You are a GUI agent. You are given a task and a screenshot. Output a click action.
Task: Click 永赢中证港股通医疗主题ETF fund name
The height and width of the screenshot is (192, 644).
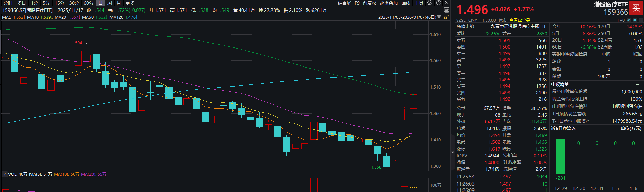[519, 26]
